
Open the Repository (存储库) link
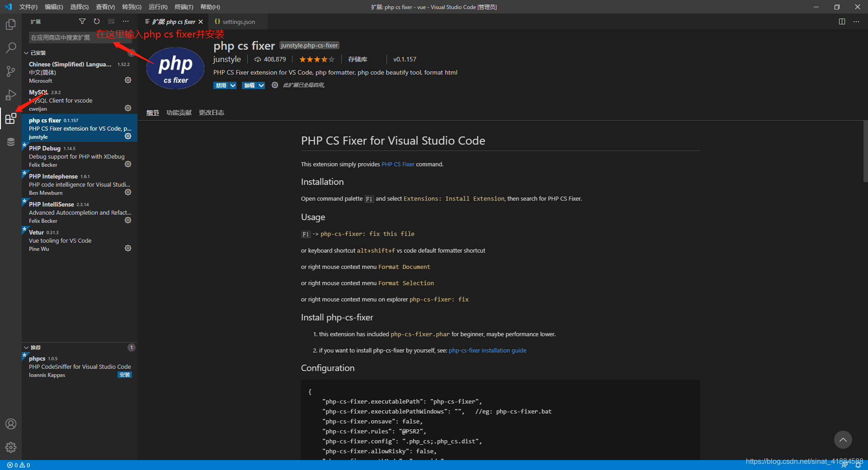click(x=358, y=59)
